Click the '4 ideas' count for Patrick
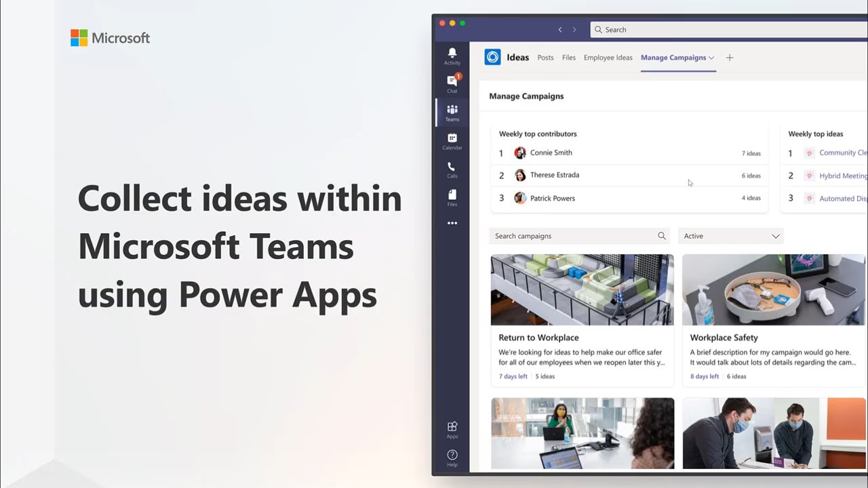This screenshot has height=488, width=868. coord(751,199)
